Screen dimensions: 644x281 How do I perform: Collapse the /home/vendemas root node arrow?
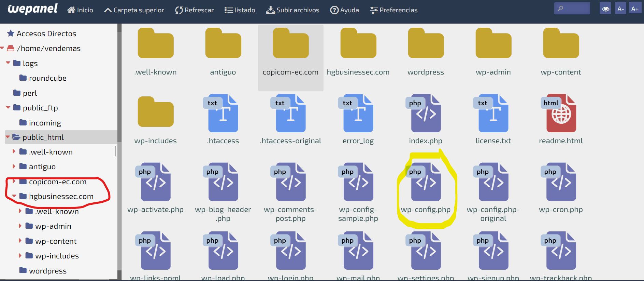click(2, 48)
